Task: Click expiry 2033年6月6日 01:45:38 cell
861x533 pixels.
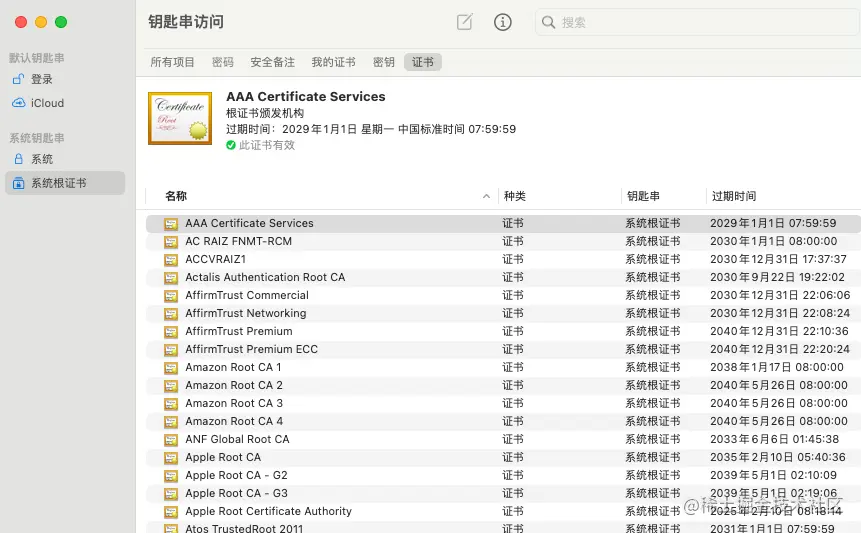Action: 774,439
